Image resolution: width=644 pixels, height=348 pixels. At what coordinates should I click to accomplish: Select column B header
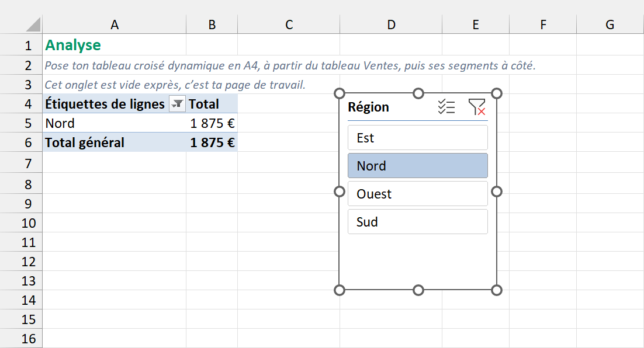click(212, 25)
